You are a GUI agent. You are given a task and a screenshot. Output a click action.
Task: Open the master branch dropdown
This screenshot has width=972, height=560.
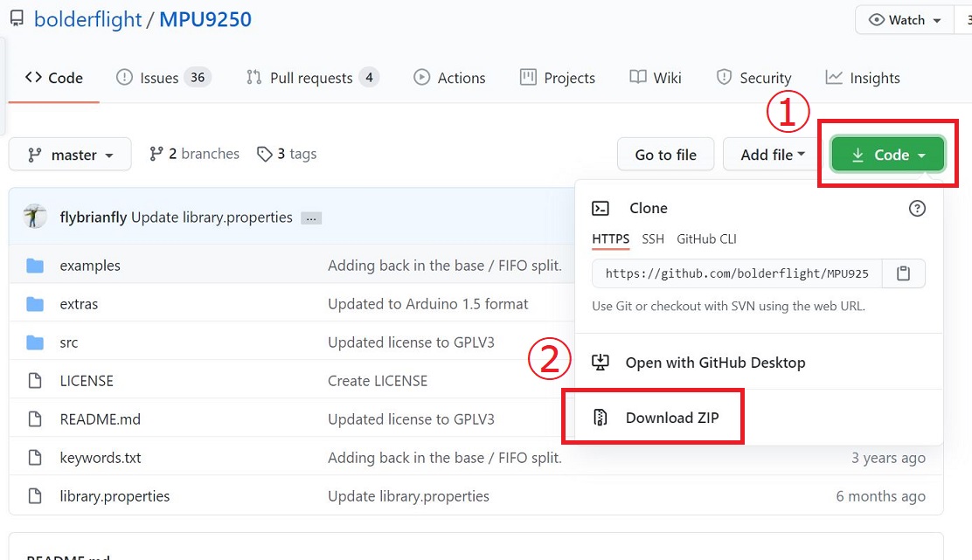click(71, 155)
